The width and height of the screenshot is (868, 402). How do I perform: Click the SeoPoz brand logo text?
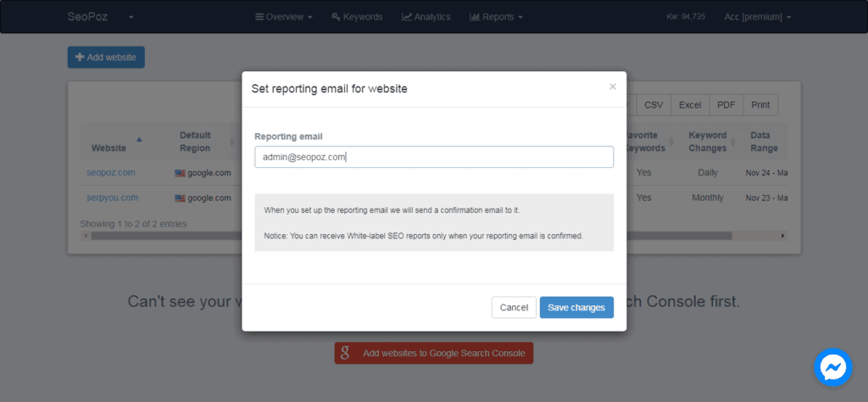[87, 17]
